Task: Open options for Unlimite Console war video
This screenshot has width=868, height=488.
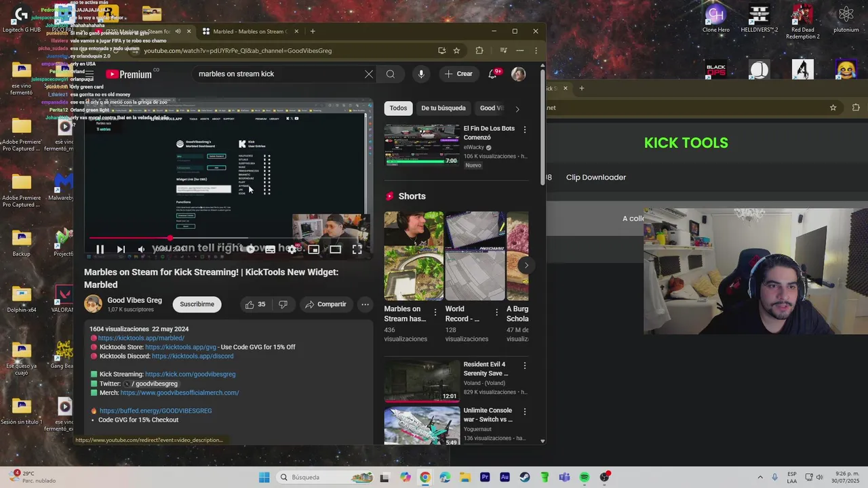Action: [x=524, y=412]
